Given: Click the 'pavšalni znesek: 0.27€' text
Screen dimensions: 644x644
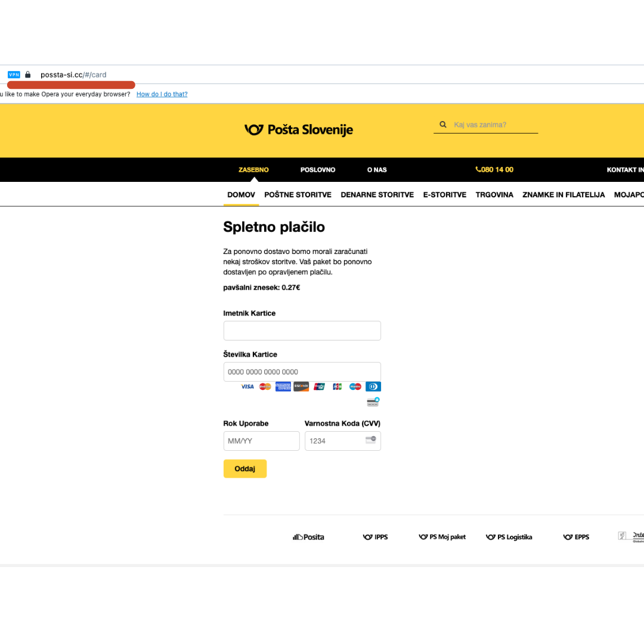Looking at the screenshot, I should tap(262, 287).
